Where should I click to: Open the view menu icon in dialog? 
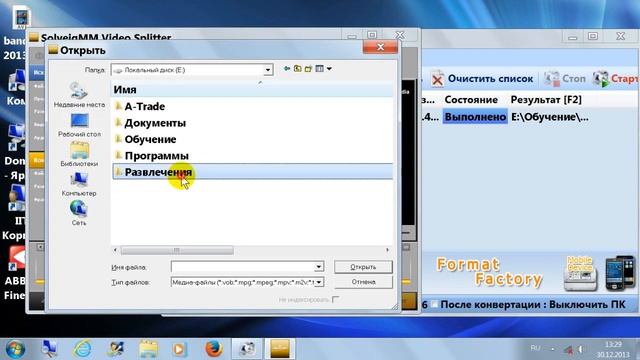point(320,69)
